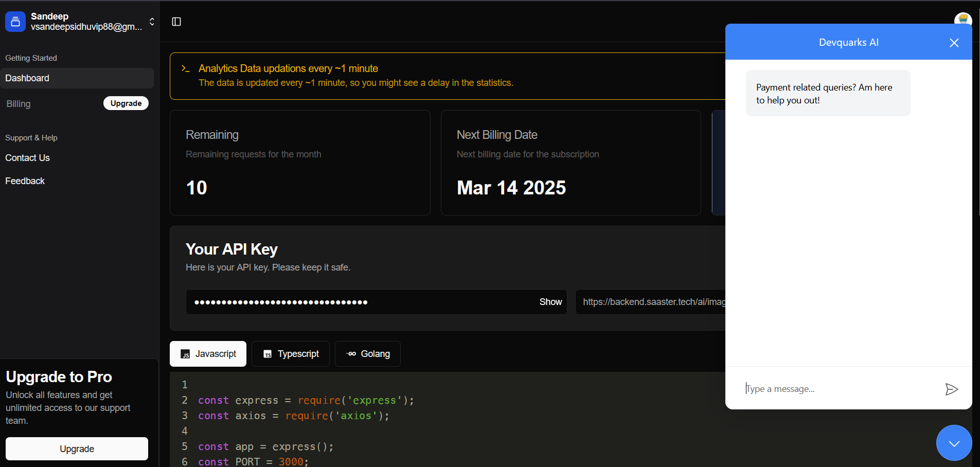
Task: Click the Getting Started section label
Action: click(31, 58)
